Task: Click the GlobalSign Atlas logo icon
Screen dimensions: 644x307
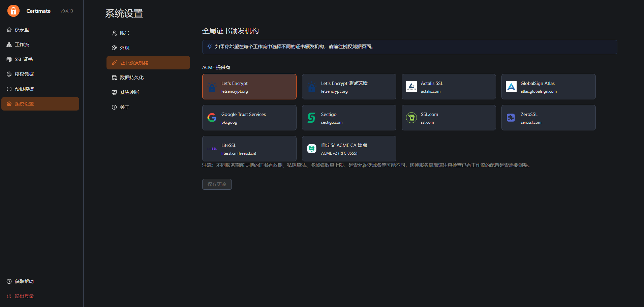Action: tap(511, 87)
